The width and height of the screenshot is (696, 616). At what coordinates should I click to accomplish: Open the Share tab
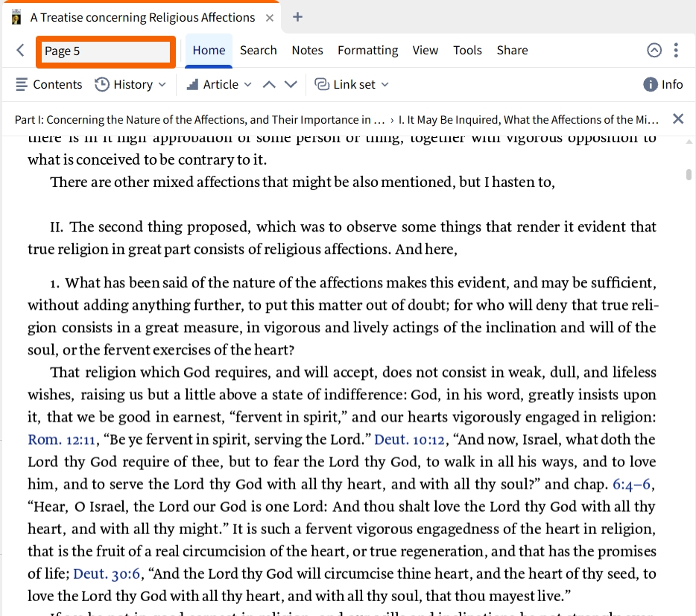pyautogui.click(x=512, y=50)
